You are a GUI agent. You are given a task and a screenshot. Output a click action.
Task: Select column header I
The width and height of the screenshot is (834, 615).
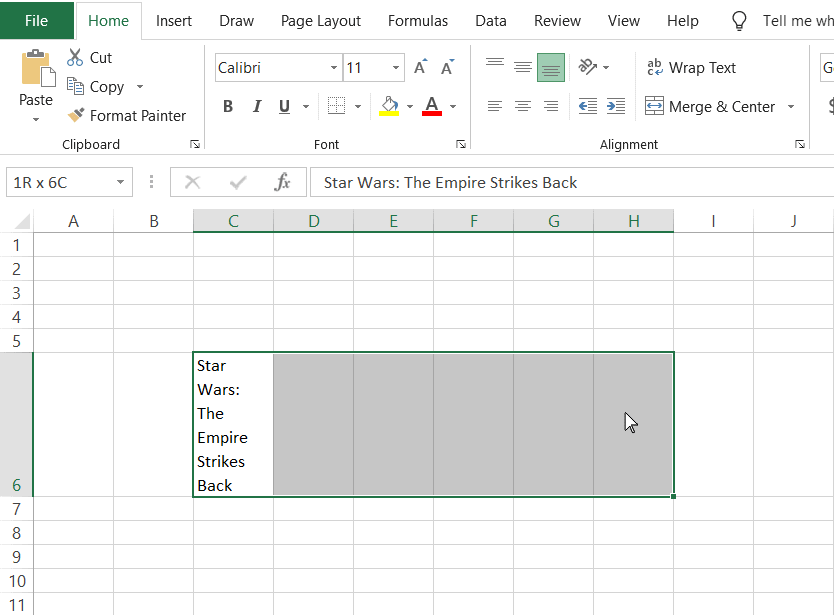click(713, 221)
